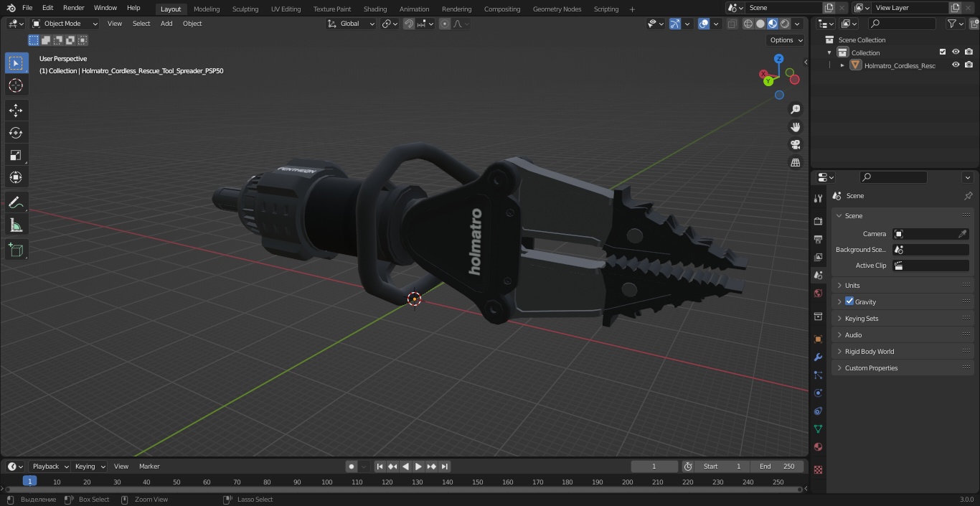
Task: Expand the Custom Properties panel
Action: coord(903,367)
